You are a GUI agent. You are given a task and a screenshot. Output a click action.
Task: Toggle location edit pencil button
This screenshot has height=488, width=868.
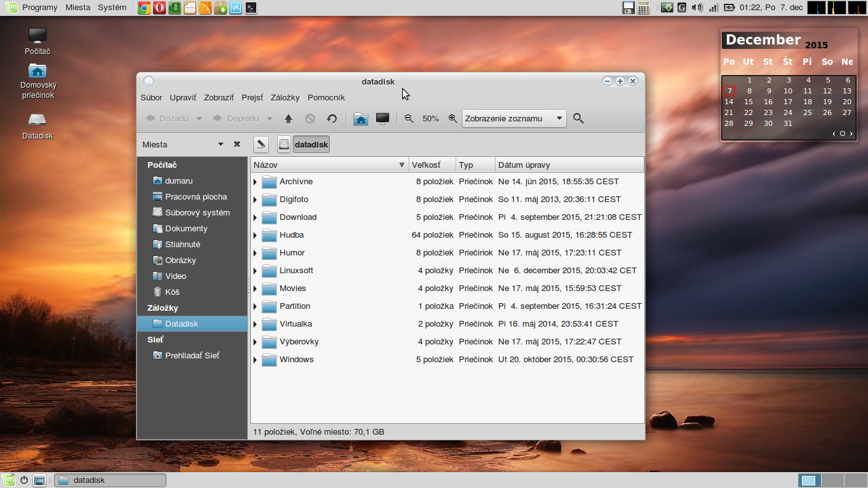(x=261, y=145)
